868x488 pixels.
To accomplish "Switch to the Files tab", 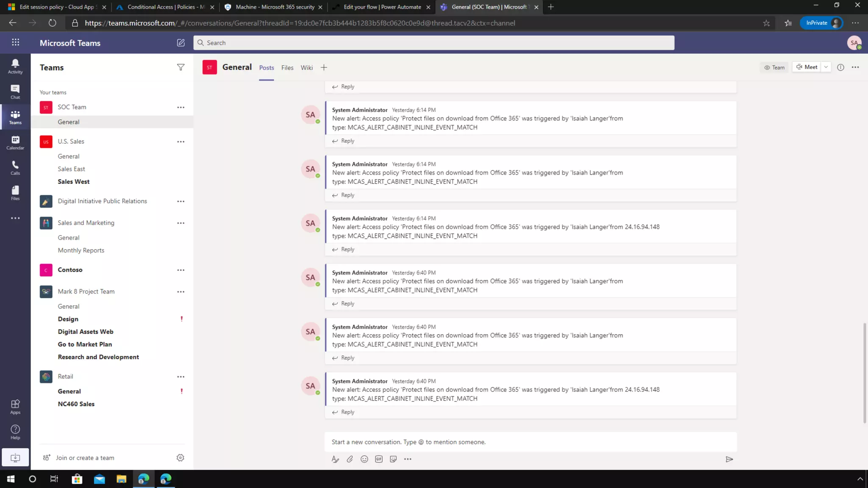I will pos(287,68).
